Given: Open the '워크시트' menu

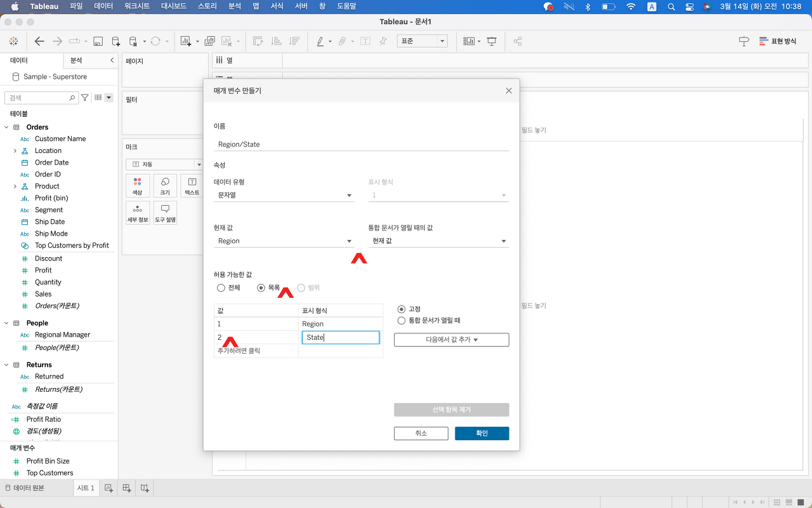Looking at the screenshot, I should 138,6.
